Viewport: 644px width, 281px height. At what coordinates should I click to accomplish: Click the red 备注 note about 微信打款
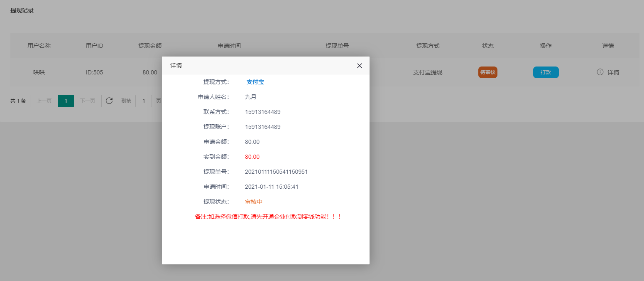click(268, 217)
